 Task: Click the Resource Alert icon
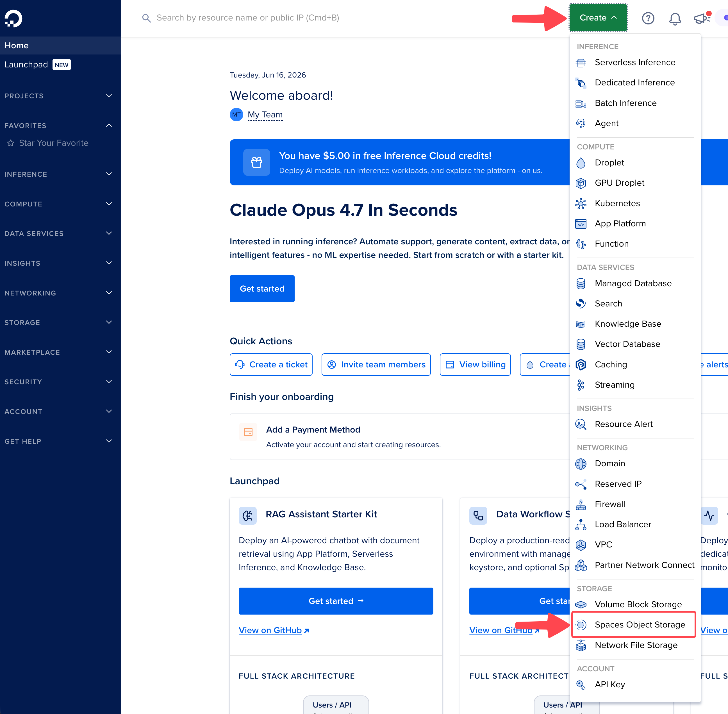[x=581, y=424]
